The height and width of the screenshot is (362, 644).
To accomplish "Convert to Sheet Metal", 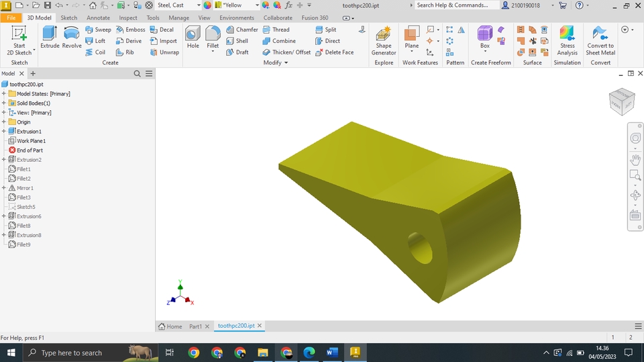I will (600, 40).
